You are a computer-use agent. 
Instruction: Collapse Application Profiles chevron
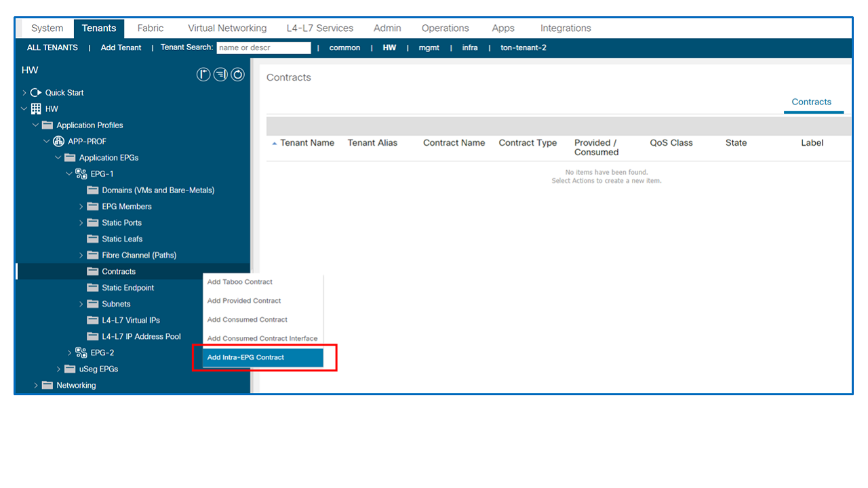(x=36, y=125)
